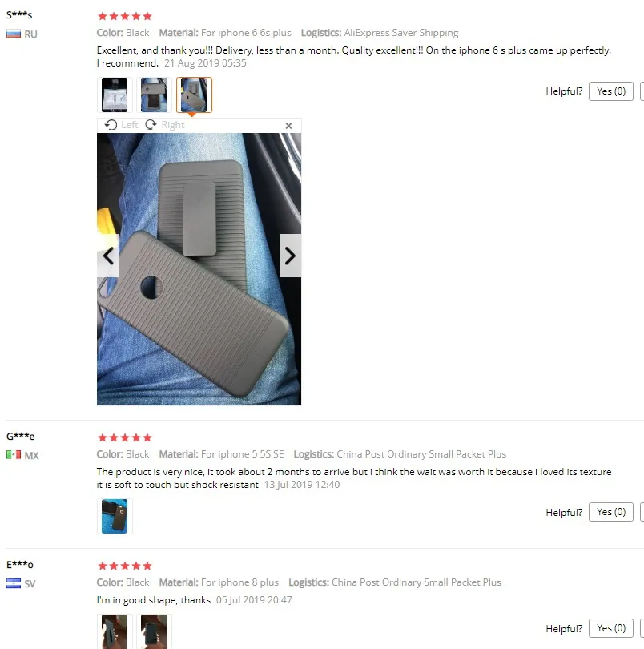
Task: Open the photo thumbnail in G***e review
Action: (x=115, y=516)
